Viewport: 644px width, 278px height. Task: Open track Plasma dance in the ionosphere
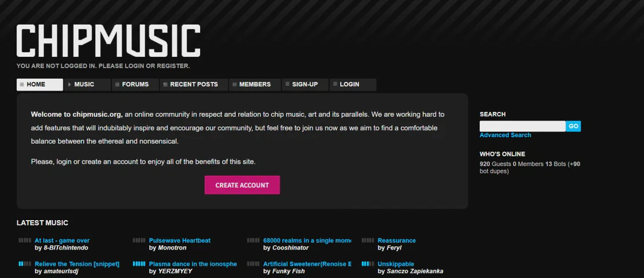(x=193, y=264)
